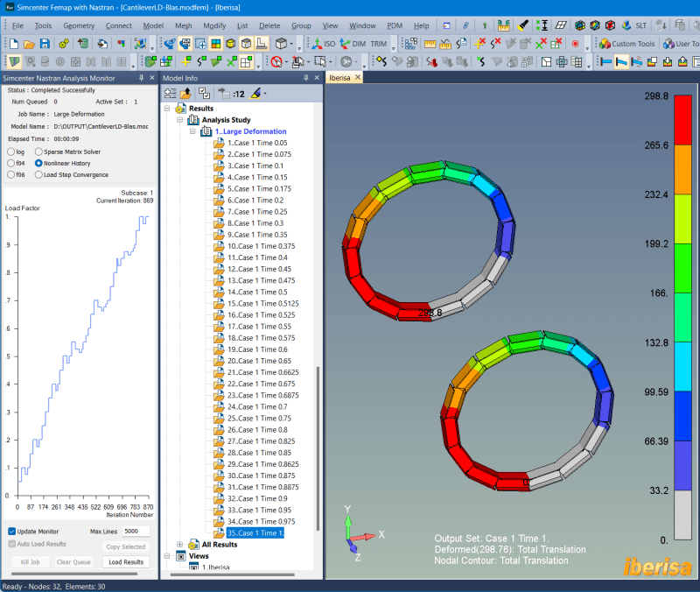
Task: Open preferences with the yellow gears icon
Action: click(x=64, y=44)
